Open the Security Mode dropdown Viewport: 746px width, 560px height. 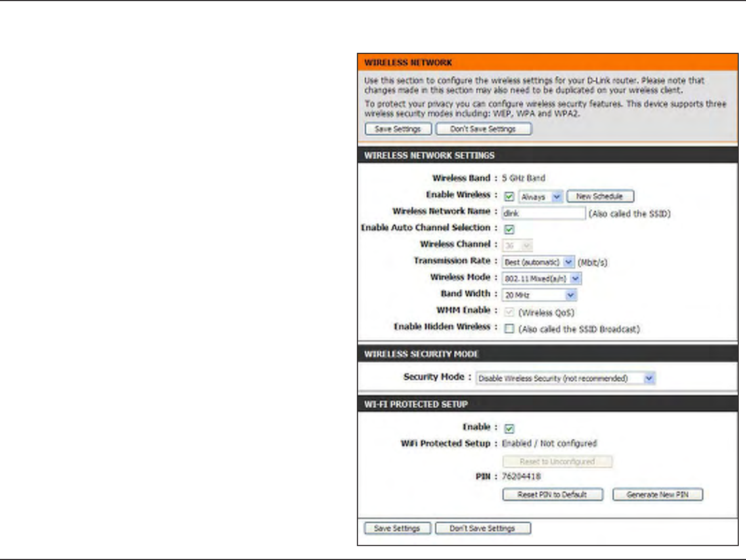(566, 378)
